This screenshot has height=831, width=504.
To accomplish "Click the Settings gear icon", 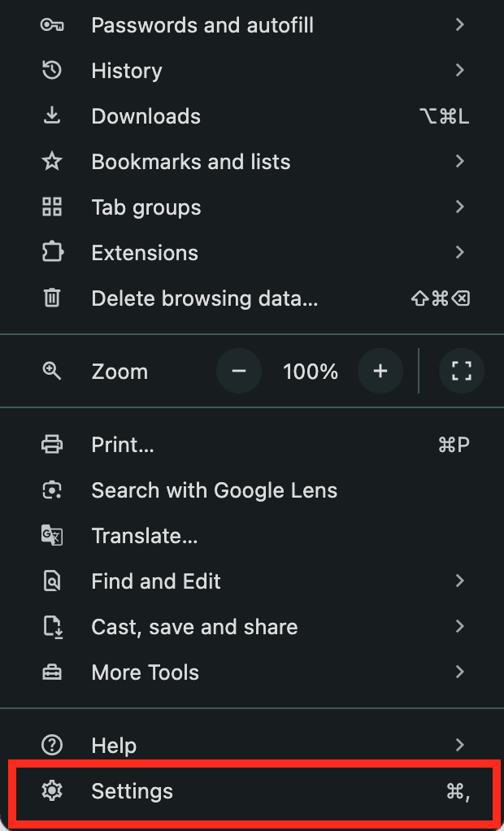I will pyautogui.click(x=52, y=792).
